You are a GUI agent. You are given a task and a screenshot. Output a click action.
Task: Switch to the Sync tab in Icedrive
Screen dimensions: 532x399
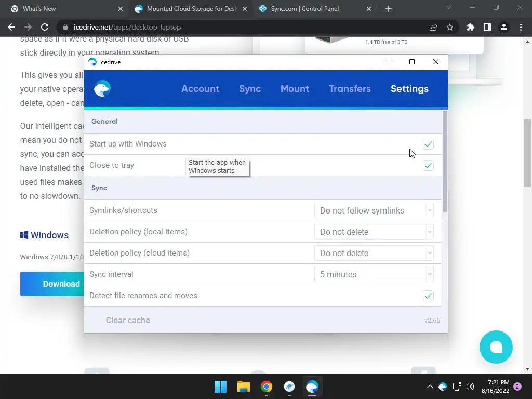pos(250,89)
